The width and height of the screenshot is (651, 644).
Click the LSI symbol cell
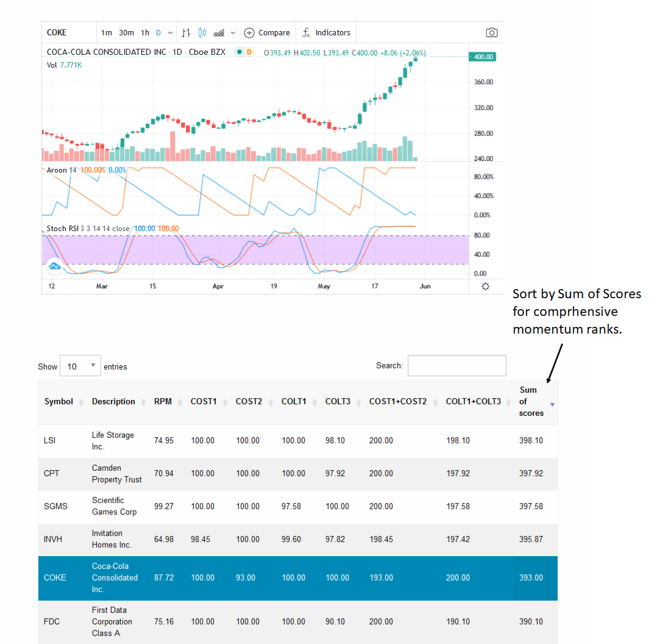click(49, 440)
